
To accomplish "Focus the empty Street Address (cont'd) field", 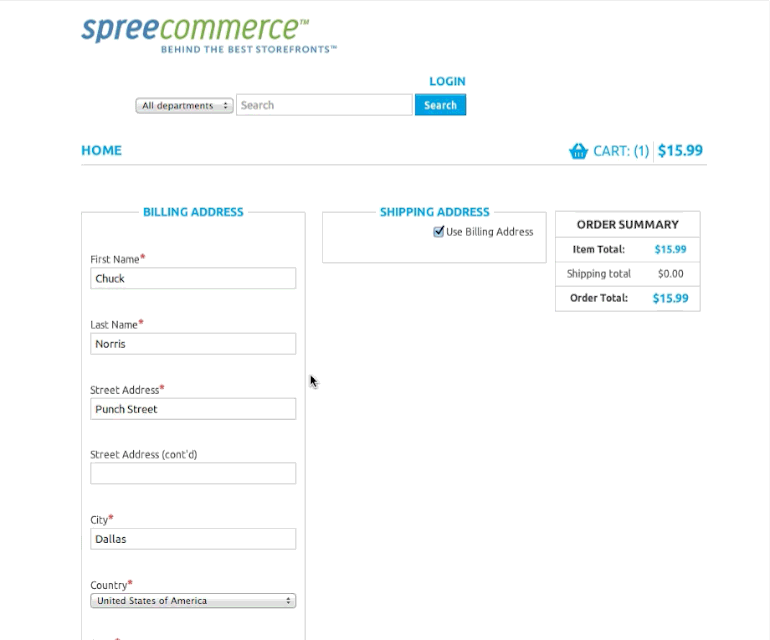I will 193,474.
